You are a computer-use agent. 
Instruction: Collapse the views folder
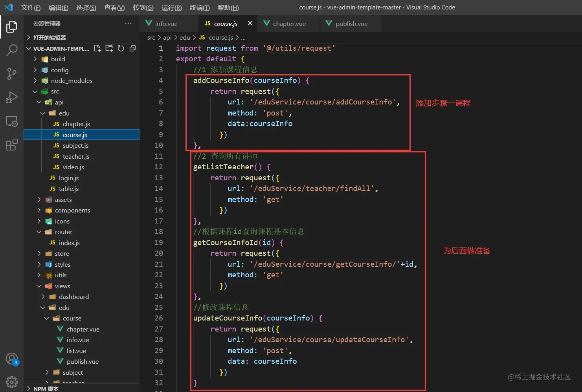[x=81, y=286]
